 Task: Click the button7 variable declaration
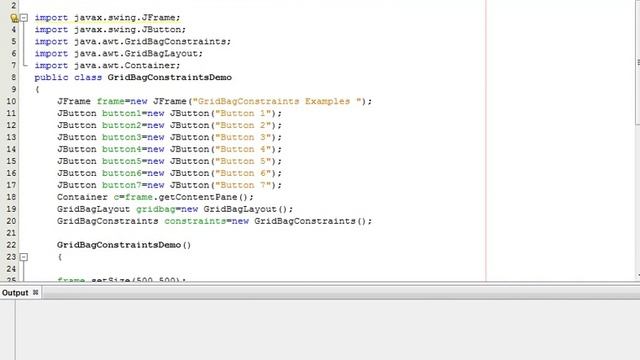(121, 185)
